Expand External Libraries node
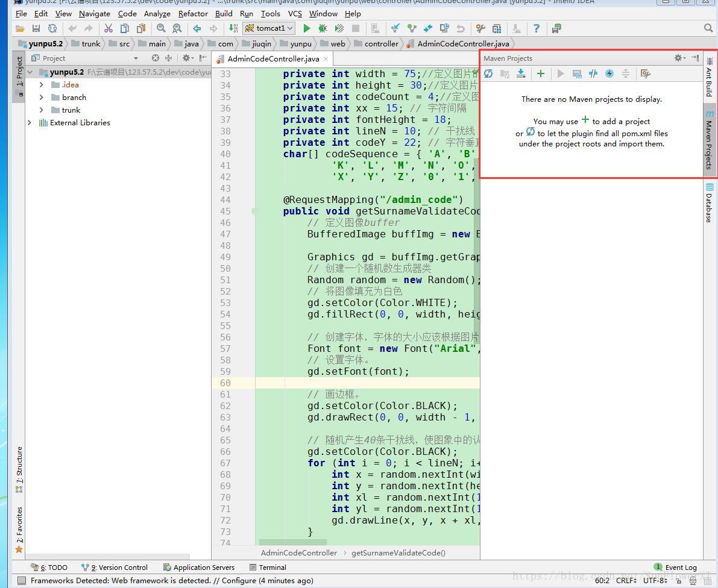718x588 pixels. tap(30, 123)
